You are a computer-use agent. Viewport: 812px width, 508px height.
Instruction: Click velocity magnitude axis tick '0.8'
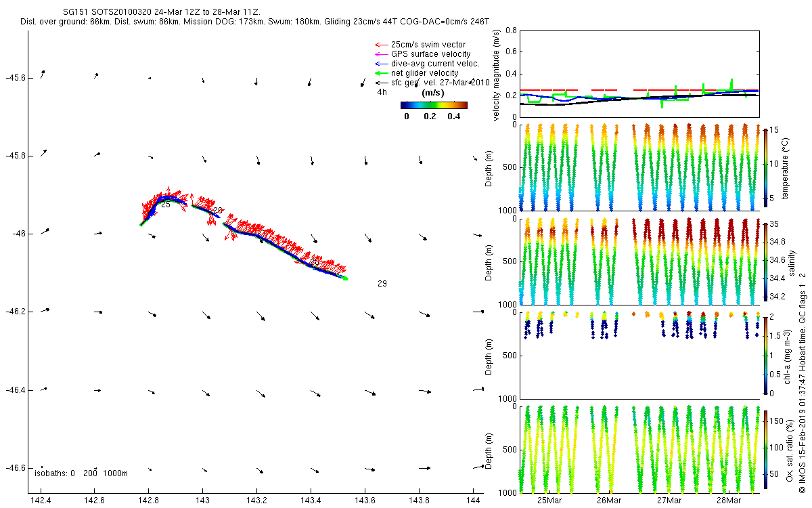click(x=512, y=31)
